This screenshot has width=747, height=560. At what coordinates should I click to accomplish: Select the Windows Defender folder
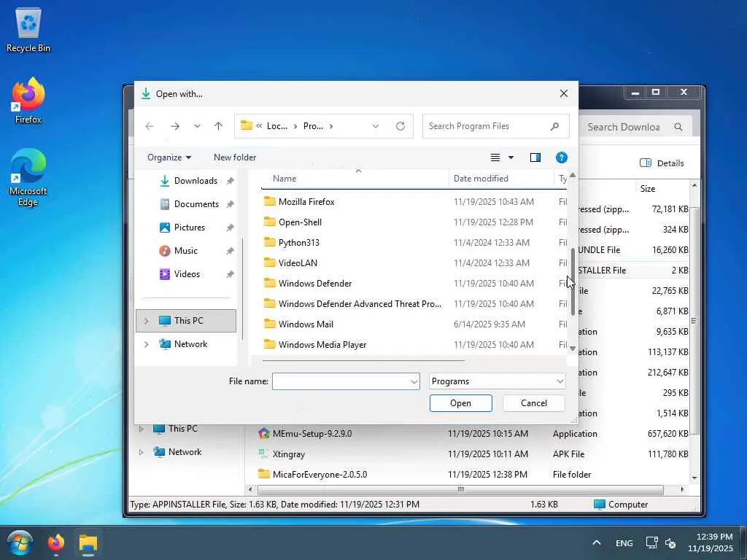[315, 284]
